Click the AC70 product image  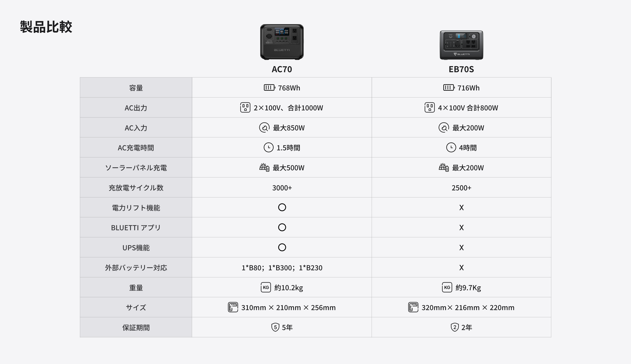tap(282, 42)
